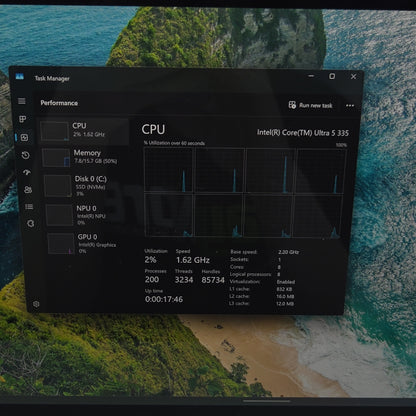This screenshot has height=416, width=416.
Task: Open Task Manager Settings gear icon
Action: click(x=36, y=304)
